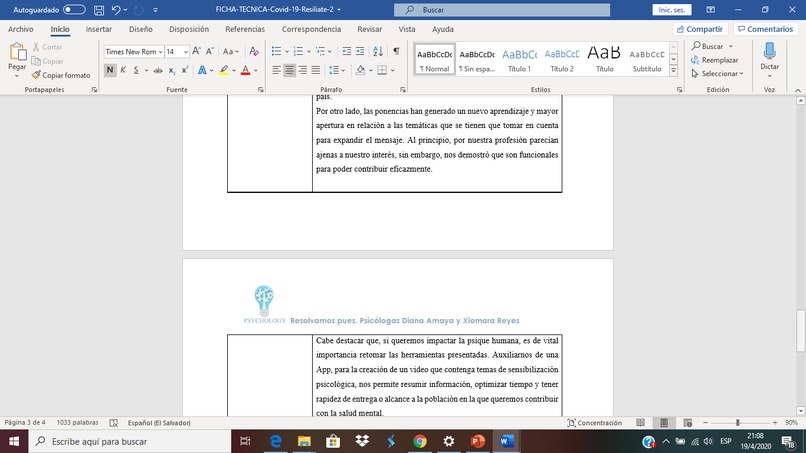
Task: Apply the red font color
Action: [x=245, y=70]
